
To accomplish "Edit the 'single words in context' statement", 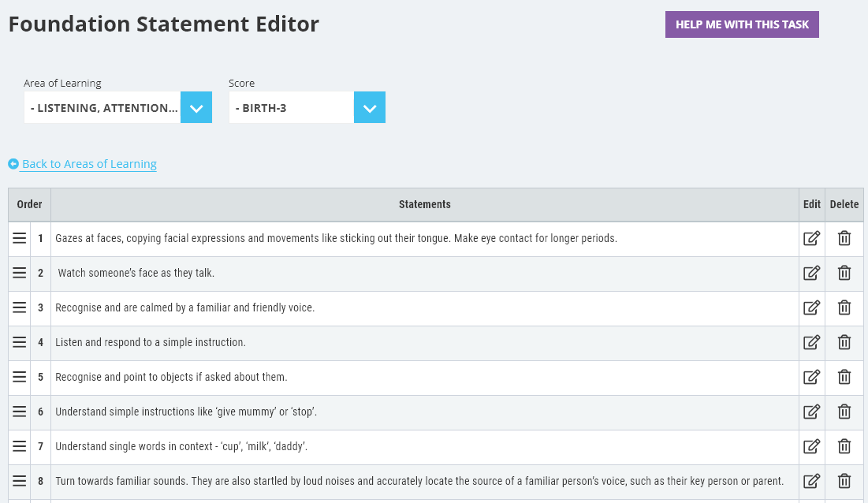I will pos(811,446).
